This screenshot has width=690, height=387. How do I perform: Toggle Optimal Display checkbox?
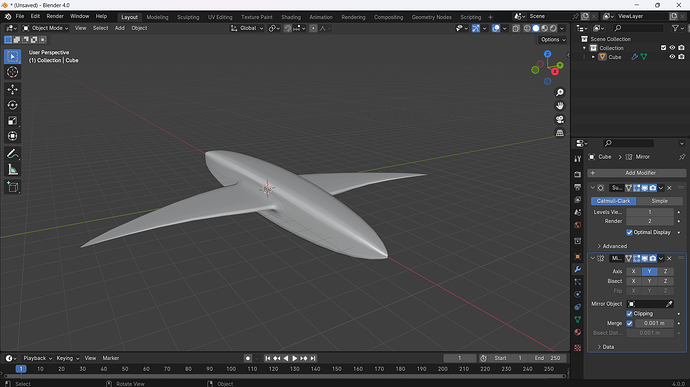[629, 232]
